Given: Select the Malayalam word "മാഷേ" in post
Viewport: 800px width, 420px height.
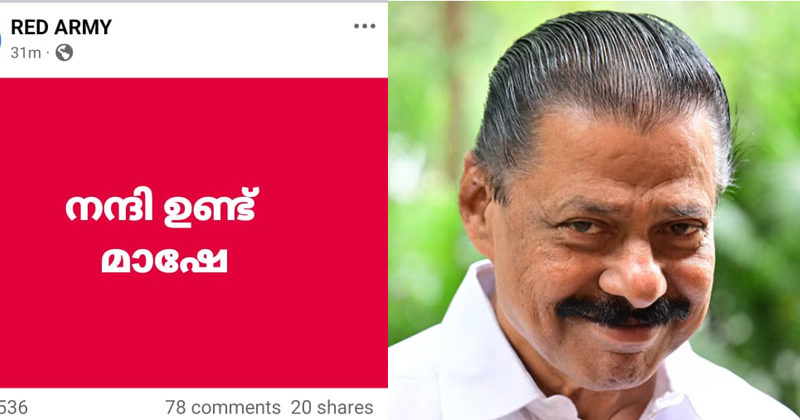Looking at the screenshot, I should (164, 261).
